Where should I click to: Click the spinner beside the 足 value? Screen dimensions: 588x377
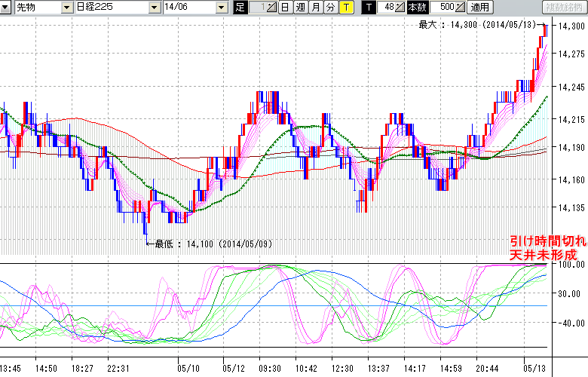coord(272,8)
